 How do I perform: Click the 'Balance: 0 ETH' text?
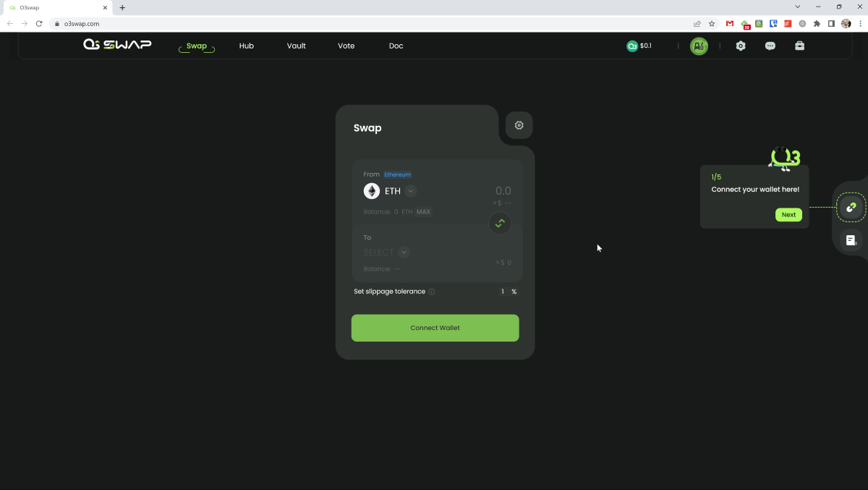coord(388,212)
